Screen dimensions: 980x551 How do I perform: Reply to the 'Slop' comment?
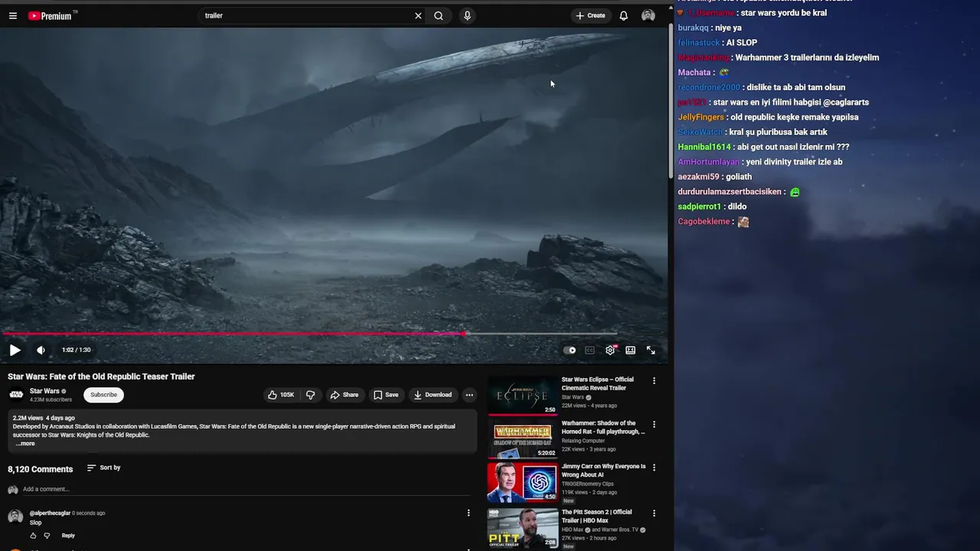pyautogui.click(x=68, y=536)
